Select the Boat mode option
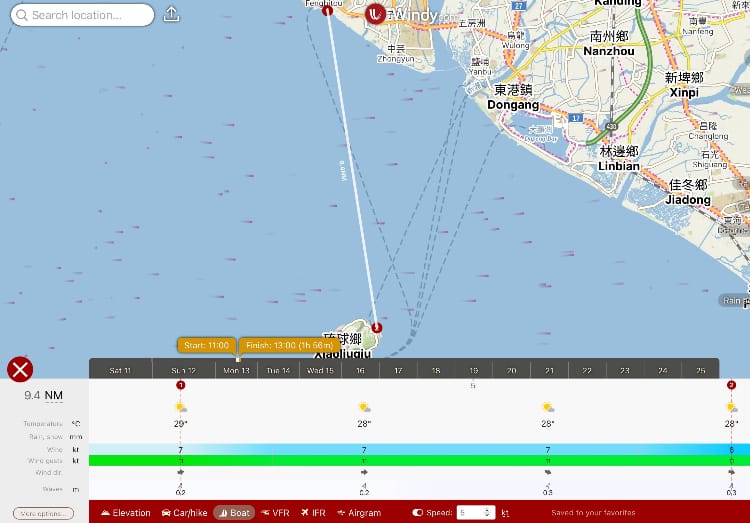 (234, 512)
